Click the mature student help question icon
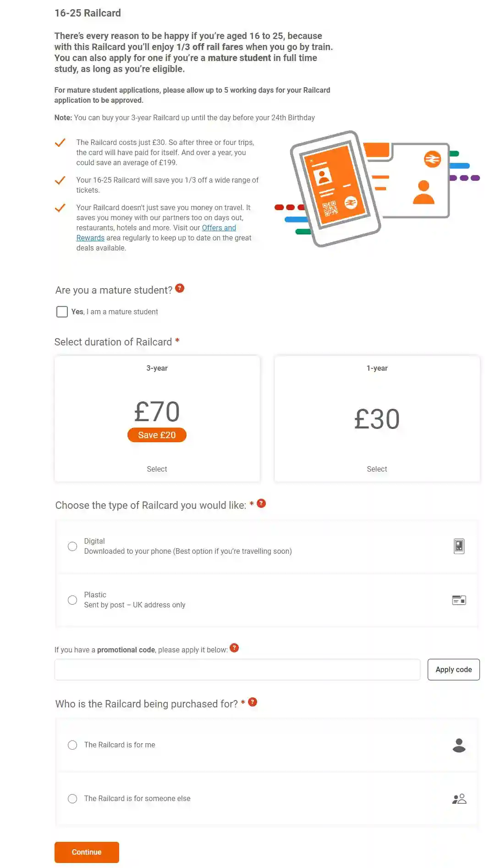485x868 pixels. click(x=180, y=288)
